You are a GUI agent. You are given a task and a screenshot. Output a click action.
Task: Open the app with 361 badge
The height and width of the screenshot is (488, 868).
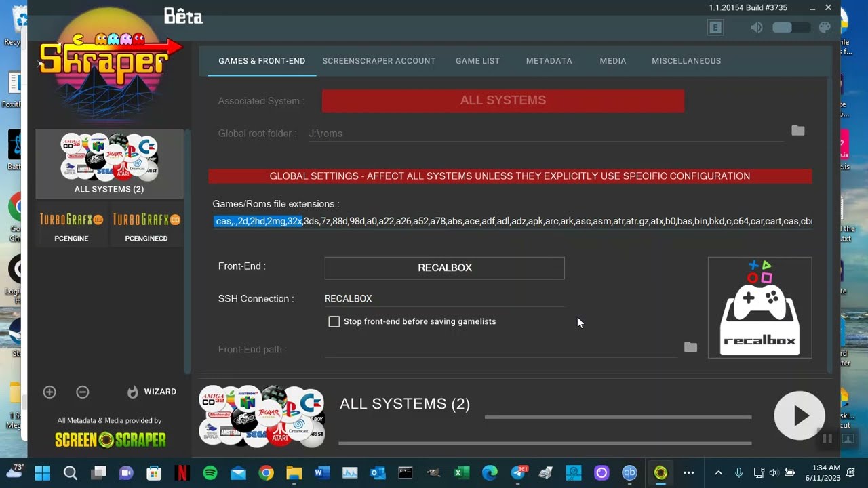click(x=518, y=472)
